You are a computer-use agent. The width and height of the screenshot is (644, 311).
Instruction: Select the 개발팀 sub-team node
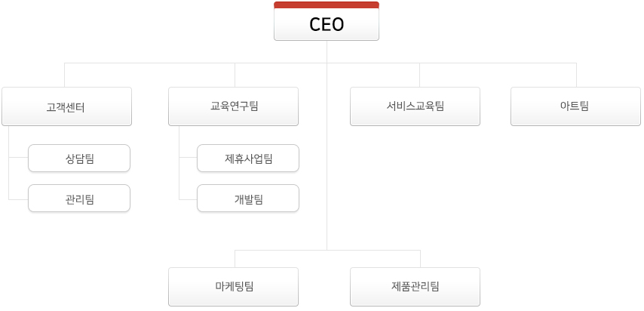coord(248,199)
